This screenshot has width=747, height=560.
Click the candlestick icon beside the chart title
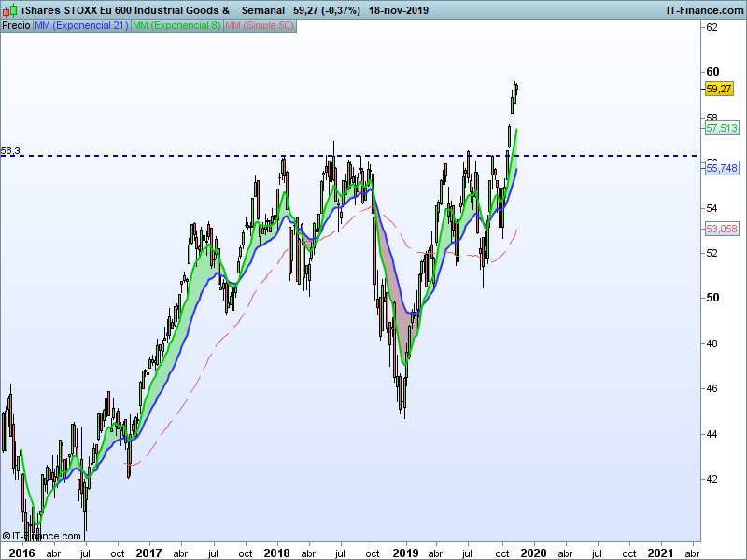pos(9,10)
